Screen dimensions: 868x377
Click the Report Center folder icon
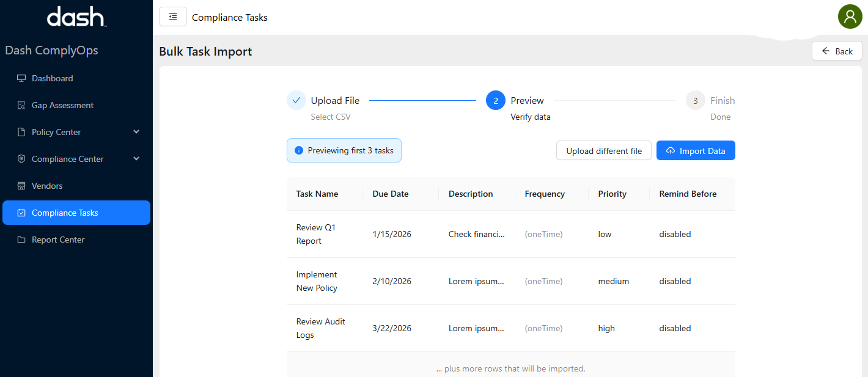(21, 240)
